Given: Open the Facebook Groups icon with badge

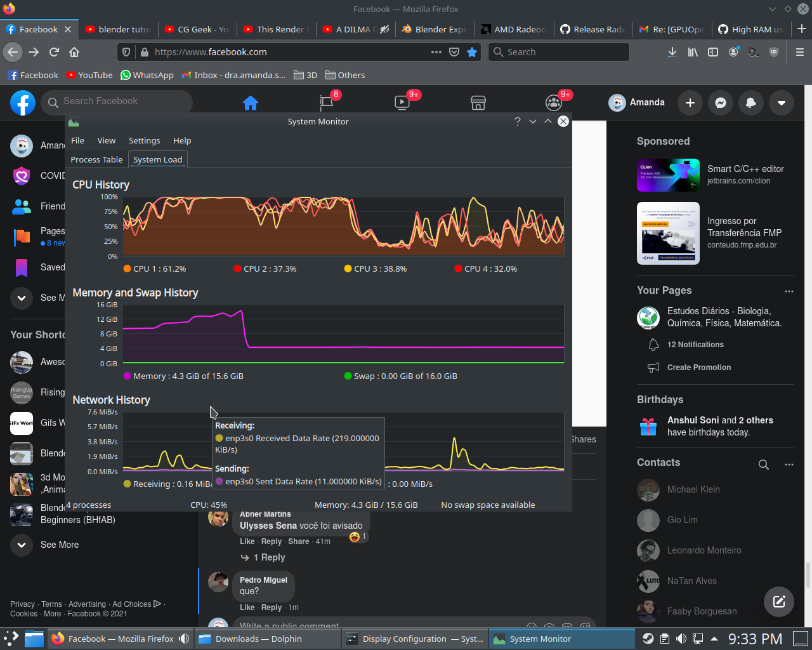Looking at the screenshot, I should click(553, 102).
